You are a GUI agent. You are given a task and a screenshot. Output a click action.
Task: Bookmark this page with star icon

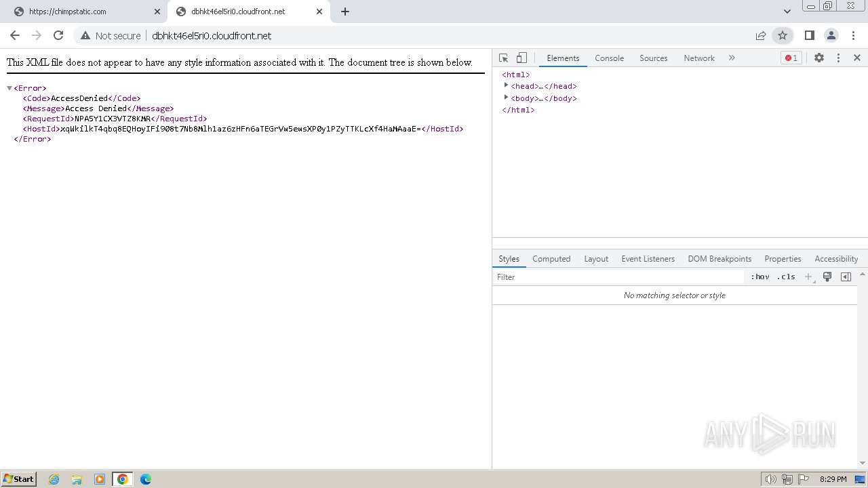(783, 35)
